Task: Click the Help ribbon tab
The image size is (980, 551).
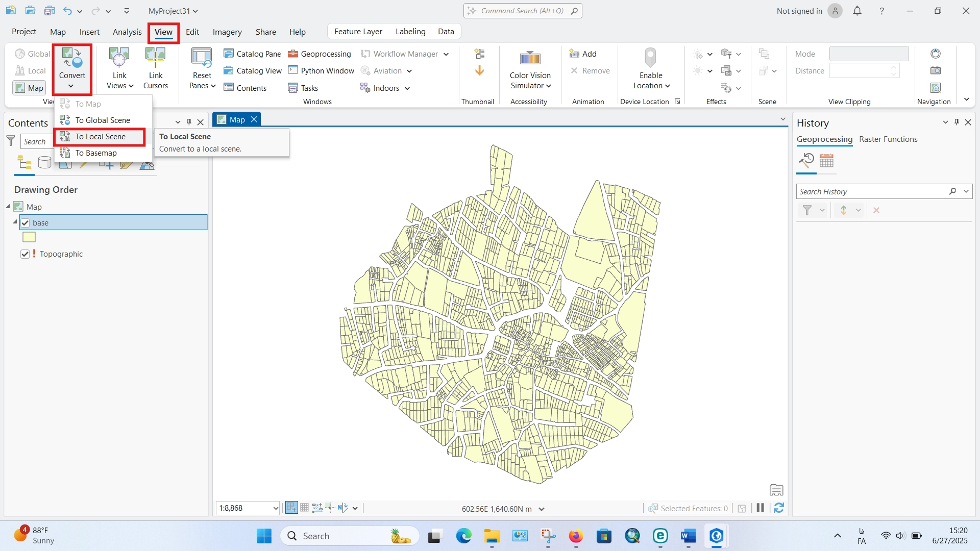Action: point(297,32)
